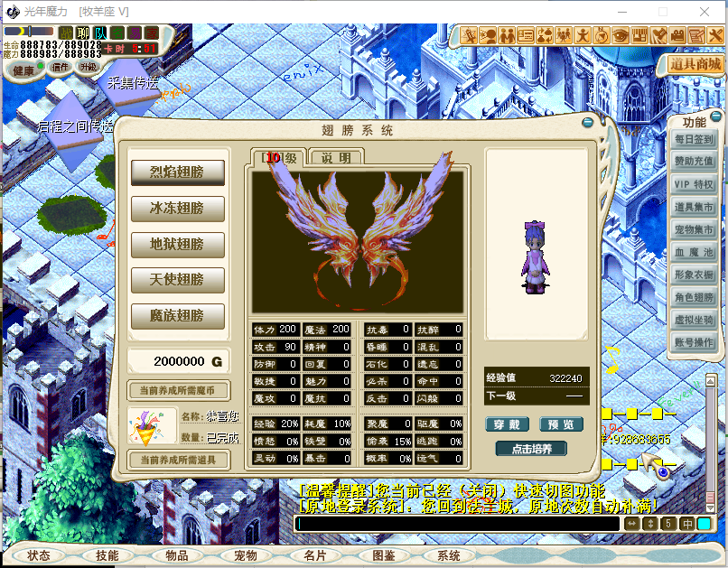Click the three-person family group icon
The height and width of the screenshot is (568, 728).
pos(564,35)
